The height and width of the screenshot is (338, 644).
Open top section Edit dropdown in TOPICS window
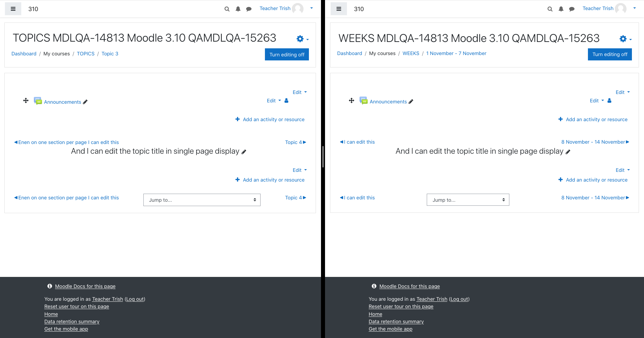(300, 92)
